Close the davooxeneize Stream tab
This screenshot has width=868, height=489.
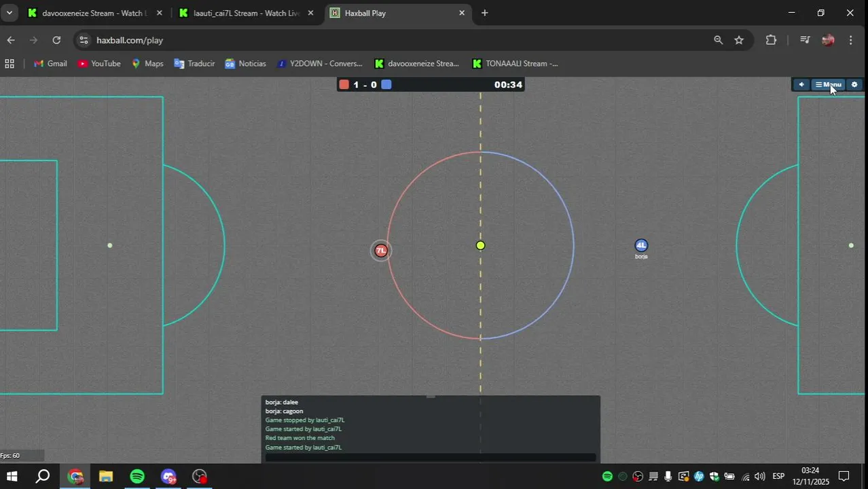(x=160, y=13)
